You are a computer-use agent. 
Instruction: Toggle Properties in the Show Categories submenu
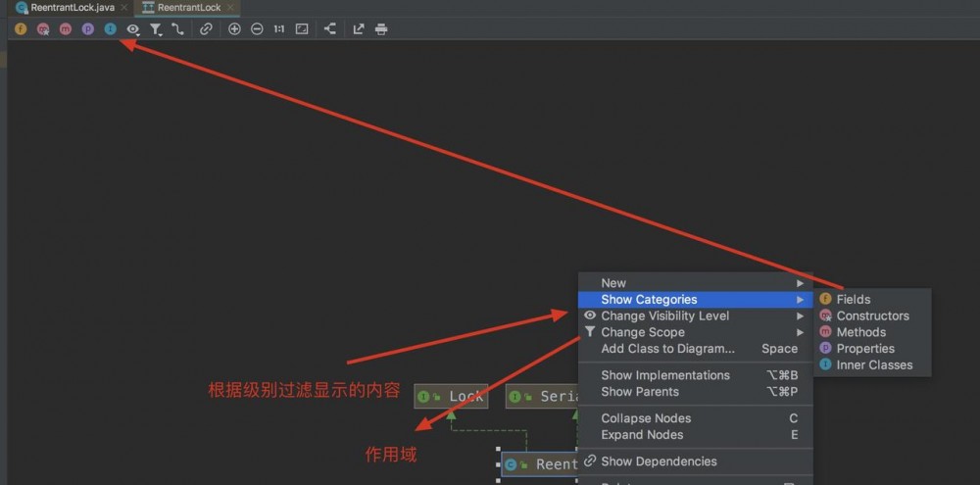[x=872, y=349]
